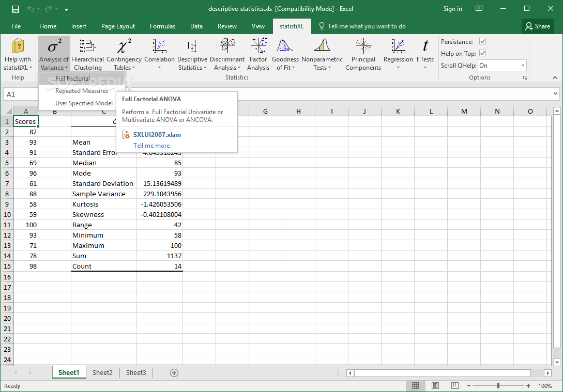Image resolution: width=563 pixels, height=392 pixels.
Task: Choose Full Factorial menu item
Action: 82,78
